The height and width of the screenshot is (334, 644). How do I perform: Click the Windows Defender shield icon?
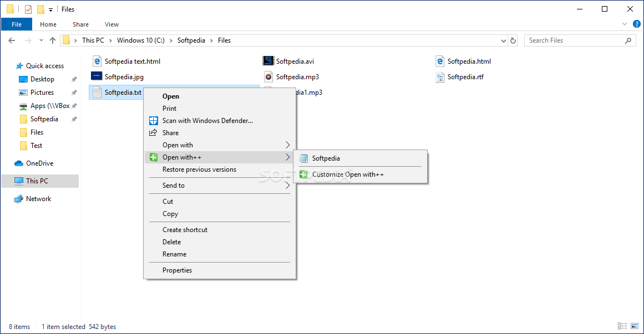(x=153, y=121)
